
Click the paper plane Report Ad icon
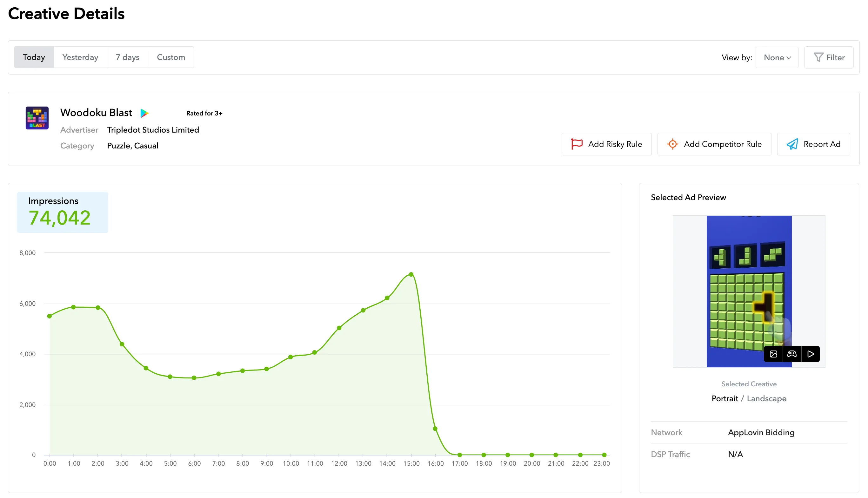(792, 144)
